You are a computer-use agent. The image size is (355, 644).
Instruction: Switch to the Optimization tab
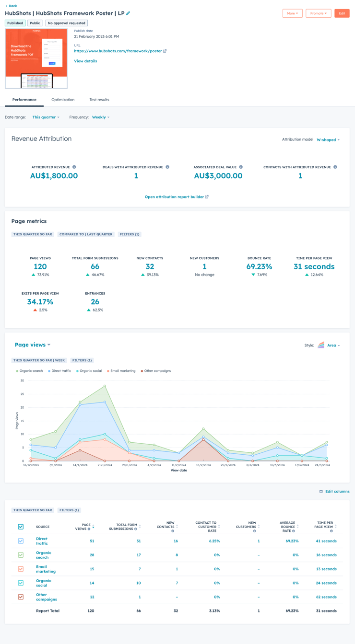[x=63, y=100]
